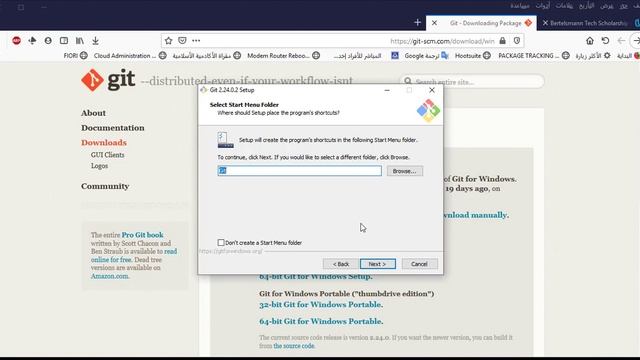The image size is (640, 360).
Task: Open a new tab with plus
Action: (x=417, y=23)
